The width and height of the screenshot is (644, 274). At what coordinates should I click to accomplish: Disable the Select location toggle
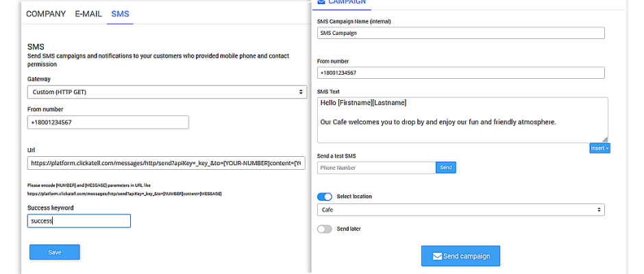[x=325, y=197]
